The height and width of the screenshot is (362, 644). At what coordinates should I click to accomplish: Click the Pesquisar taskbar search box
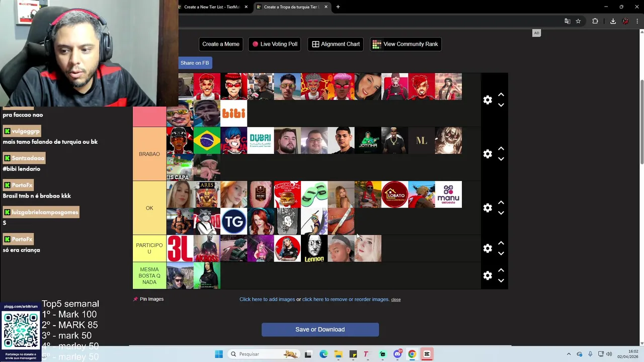coord(263,354)
